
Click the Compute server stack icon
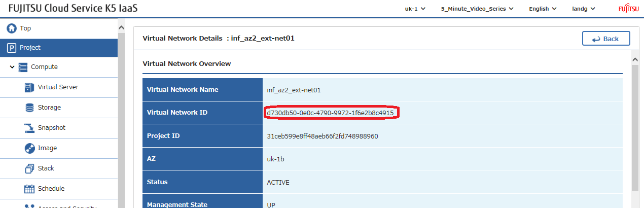(23, 67)
